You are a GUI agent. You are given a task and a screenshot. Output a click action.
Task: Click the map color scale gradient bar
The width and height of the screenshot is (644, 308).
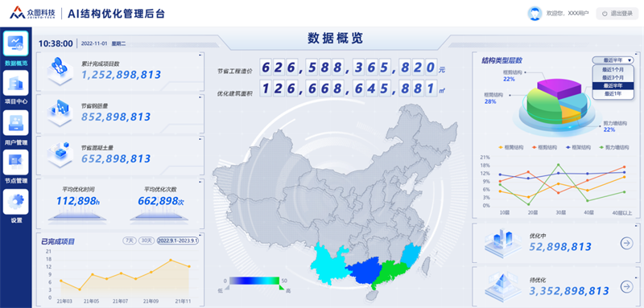[254, 281]
